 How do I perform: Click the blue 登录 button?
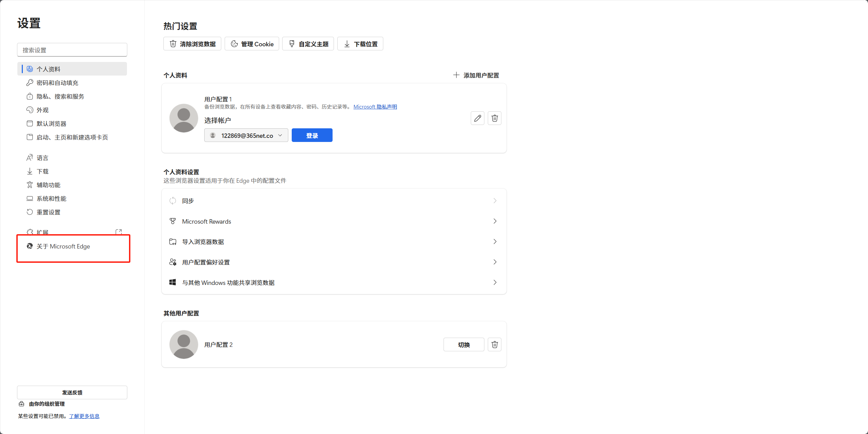point(311,135)
